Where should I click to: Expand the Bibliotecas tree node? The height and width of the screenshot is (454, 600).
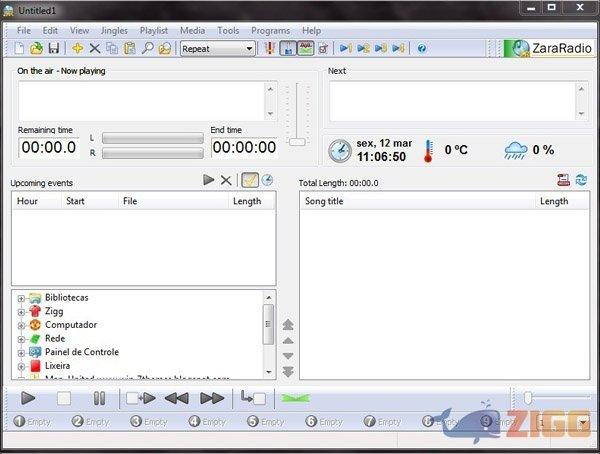(21, 298)
